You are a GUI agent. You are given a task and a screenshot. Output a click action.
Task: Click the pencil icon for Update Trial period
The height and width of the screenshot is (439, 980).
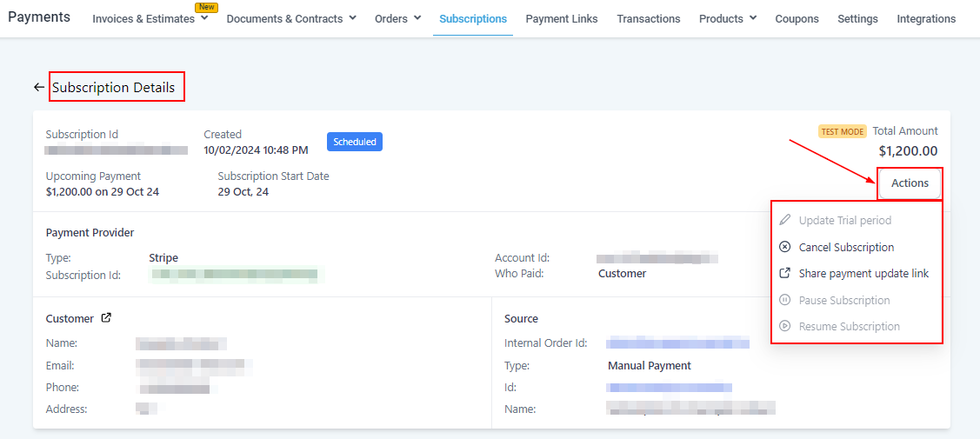784,220
